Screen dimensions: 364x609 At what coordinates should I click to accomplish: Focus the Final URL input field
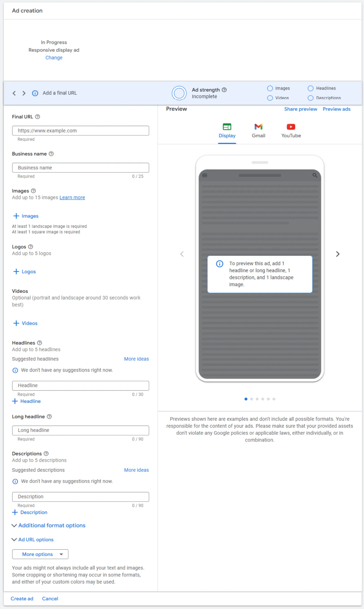pos(81,131)
